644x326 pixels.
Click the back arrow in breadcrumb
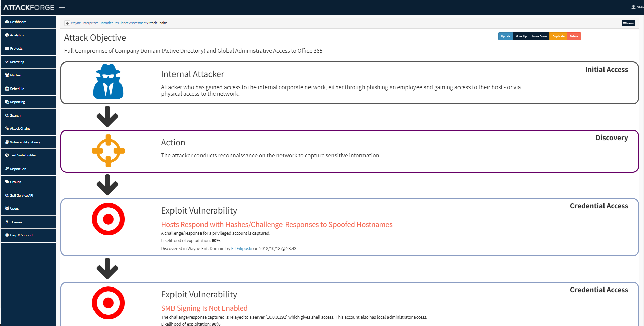click(67, 23)
